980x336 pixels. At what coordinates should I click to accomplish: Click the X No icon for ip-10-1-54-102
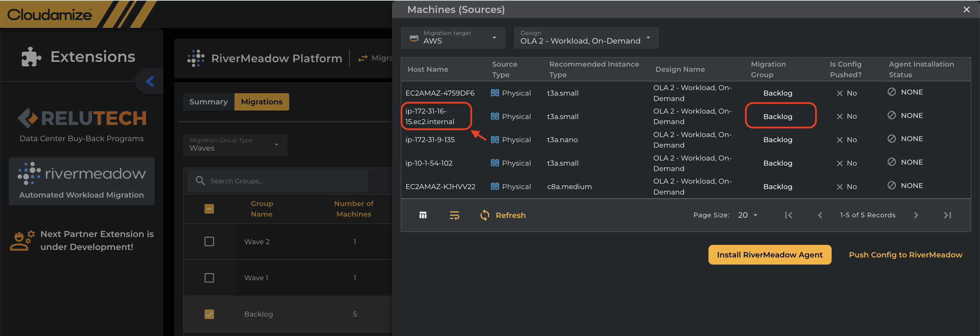(x=839, y=164)
